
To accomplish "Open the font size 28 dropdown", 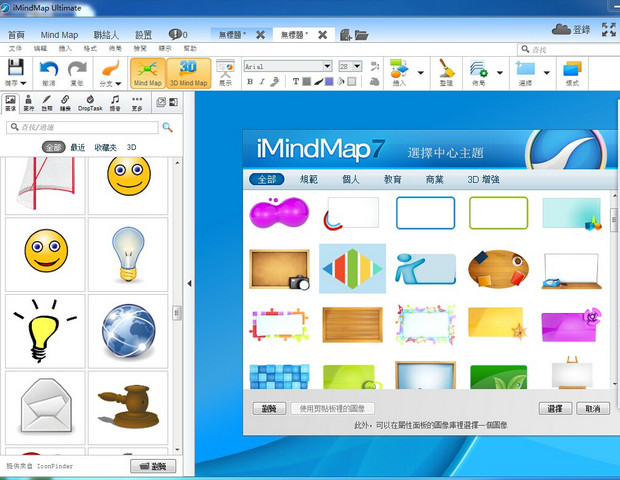I will tap(357, 66).
